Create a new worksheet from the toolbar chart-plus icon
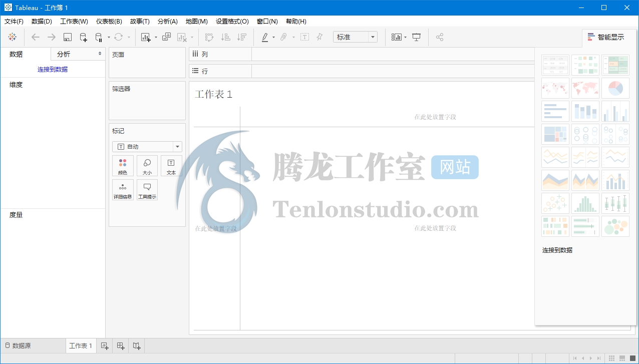The image size is (639, 364). [146, 37]
